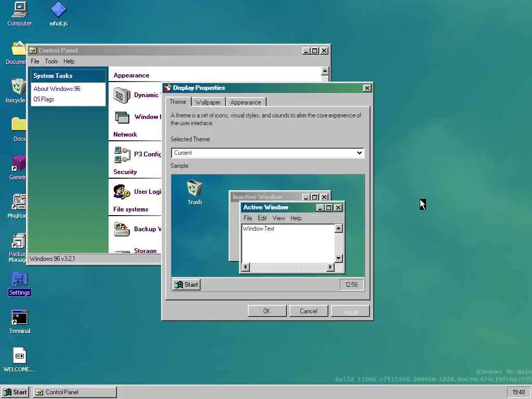532x399 pixels.
Task: Click the sample Start button in preview
Action: (187, 285)
